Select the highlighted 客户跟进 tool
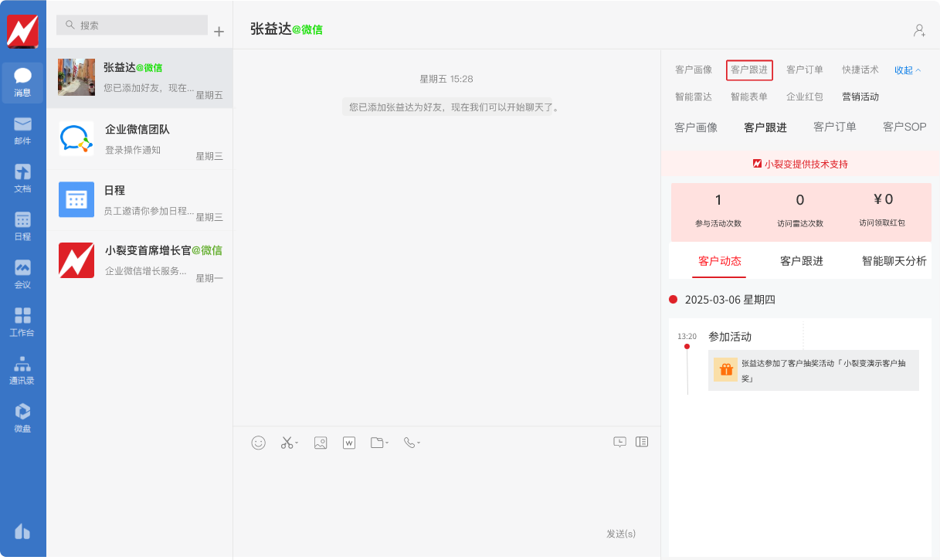Viewport: 940px width, 560px height. [749, 70]
